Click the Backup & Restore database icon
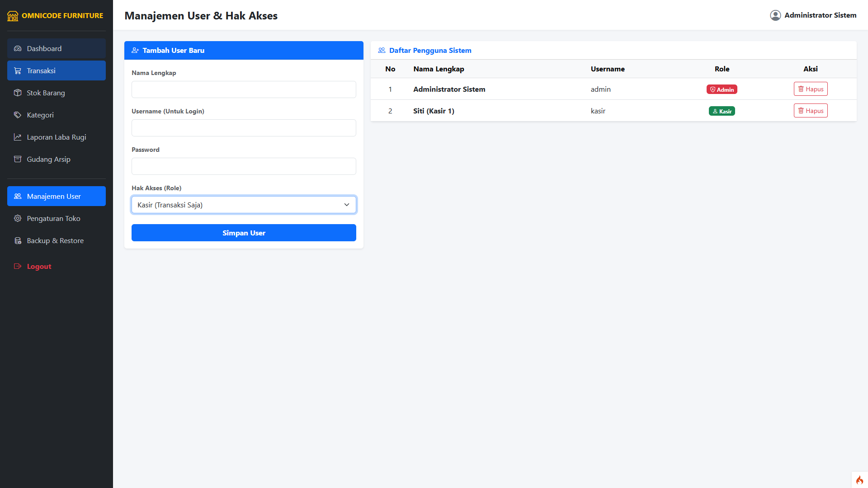This screenshot has height=488, width=868. [18, 240]
